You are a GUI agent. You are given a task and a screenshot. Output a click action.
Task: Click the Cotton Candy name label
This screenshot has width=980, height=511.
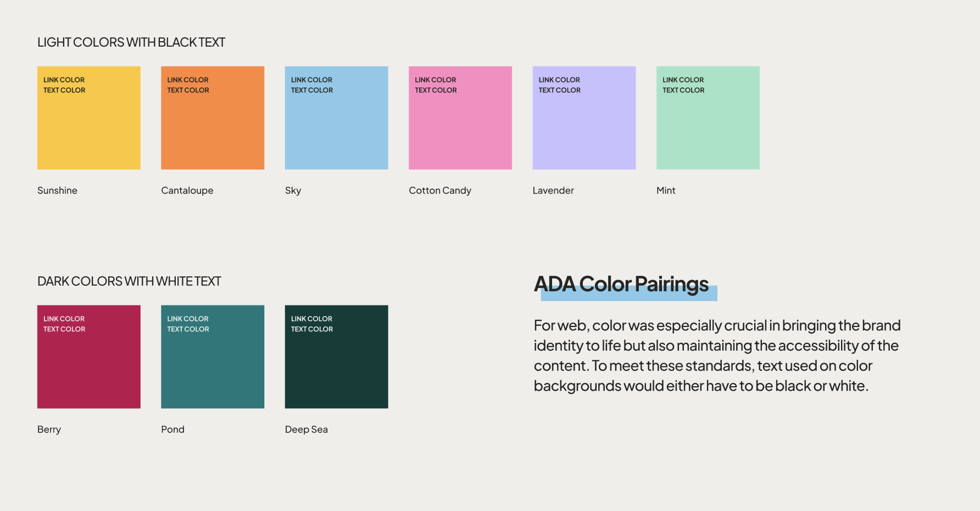[440, 191]
